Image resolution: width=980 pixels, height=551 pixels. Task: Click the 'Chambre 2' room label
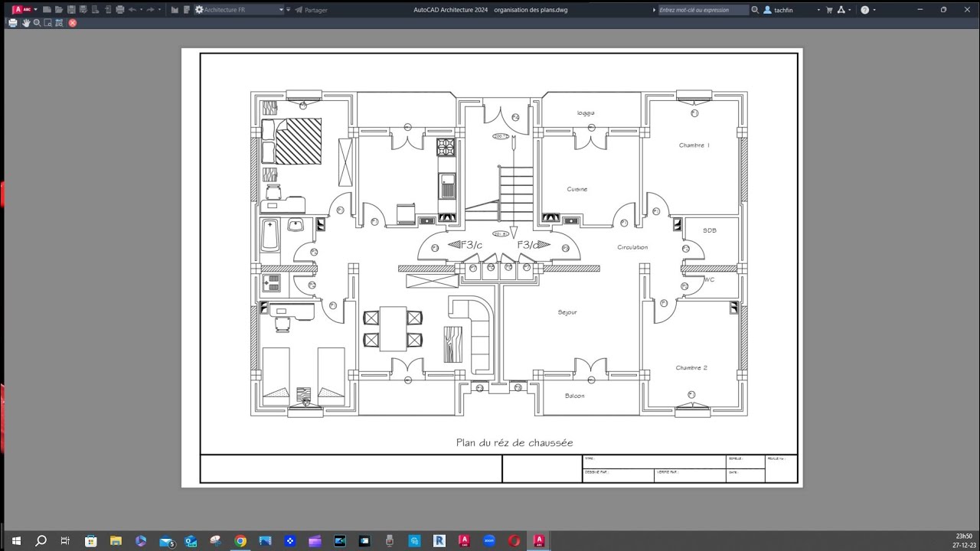pyautogui.click(x=691, y=368)
